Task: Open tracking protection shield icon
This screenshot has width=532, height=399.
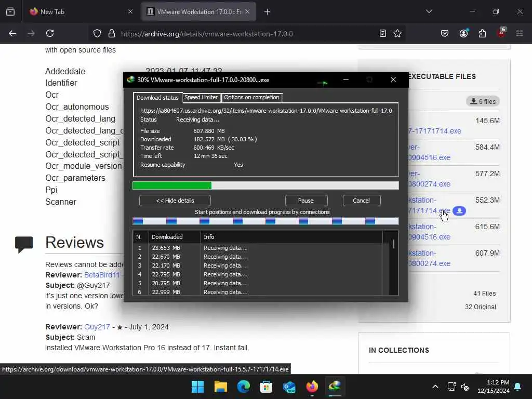Action: tap(97, 34)
